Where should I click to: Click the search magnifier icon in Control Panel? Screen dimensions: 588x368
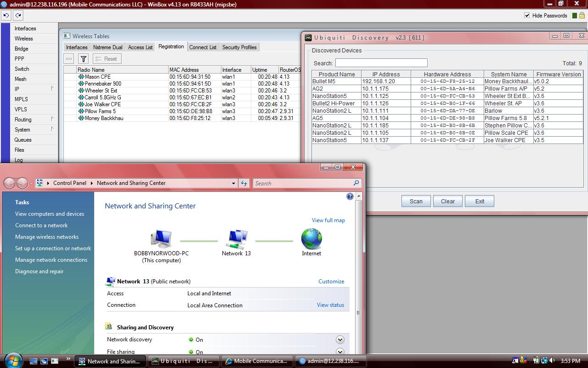[x=356, y=183]
